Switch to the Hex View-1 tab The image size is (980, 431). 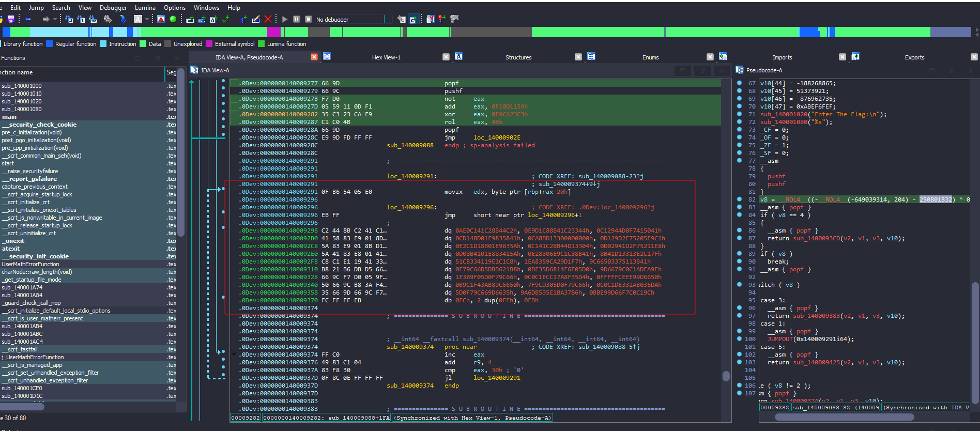pos(386,57)
